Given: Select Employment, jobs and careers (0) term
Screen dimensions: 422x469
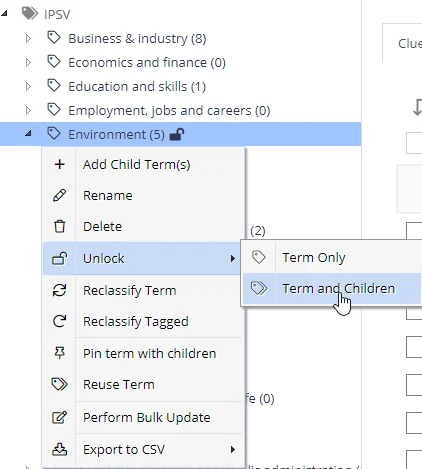Looking at the screenshot, I should click(169, 111).
